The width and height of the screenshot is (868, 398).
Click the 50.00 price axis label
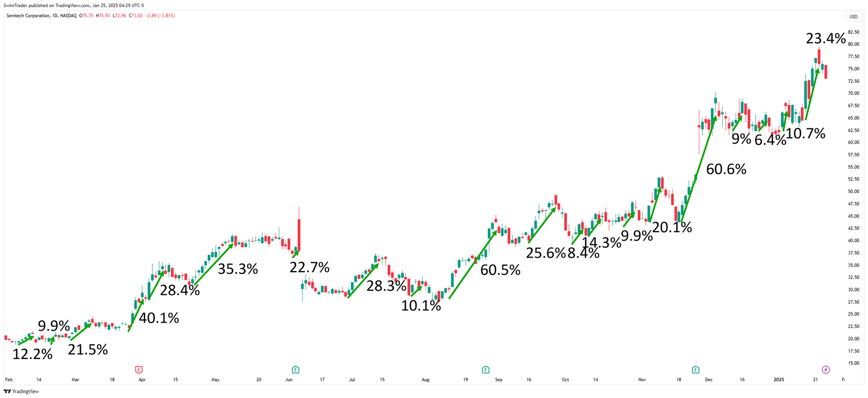[853, 191]
